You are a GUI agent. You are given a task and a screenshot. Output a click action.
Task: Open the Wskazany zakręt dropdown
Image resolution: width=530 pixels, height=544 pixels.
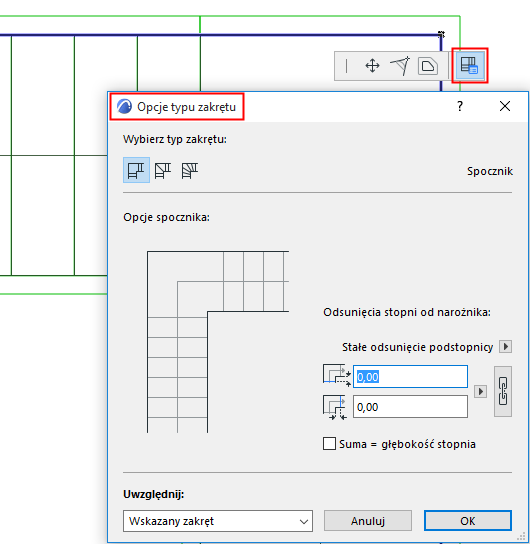218,521
